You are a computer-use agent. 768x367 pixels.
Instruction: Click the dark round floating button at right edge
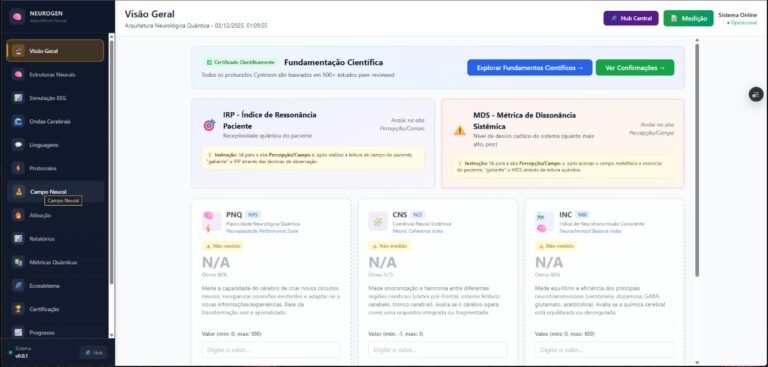756,94
